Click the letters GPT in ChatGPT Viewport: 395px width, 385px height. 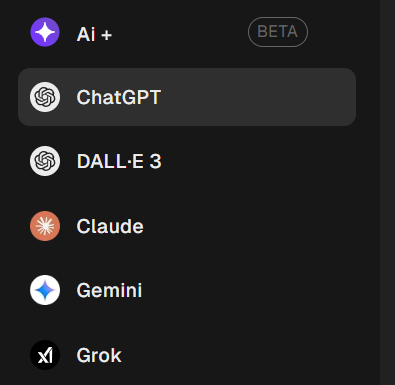[x=143, y=97]
